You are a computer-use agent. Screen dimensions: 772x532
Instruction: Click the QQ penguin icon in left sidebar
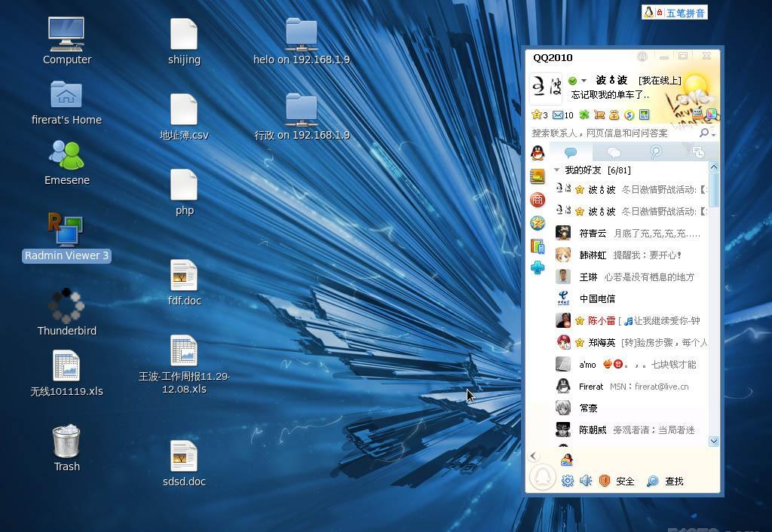tap(538, 153)
